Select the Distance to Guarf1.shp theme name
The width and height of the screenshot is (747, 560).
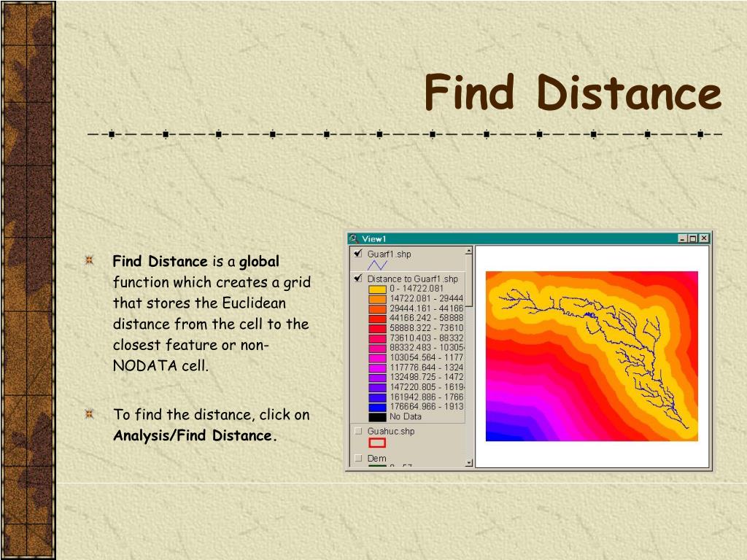click(413, 279)
